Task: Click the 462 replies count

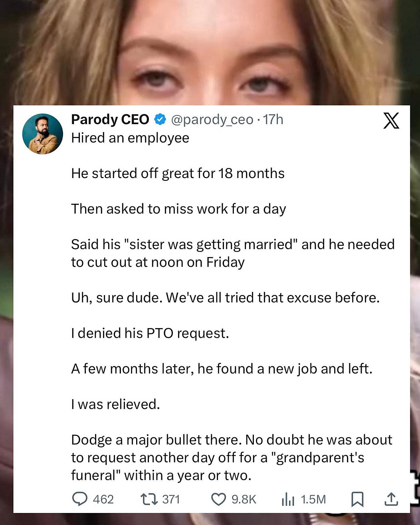Action: pyautogui.click(x=103, y=499)
